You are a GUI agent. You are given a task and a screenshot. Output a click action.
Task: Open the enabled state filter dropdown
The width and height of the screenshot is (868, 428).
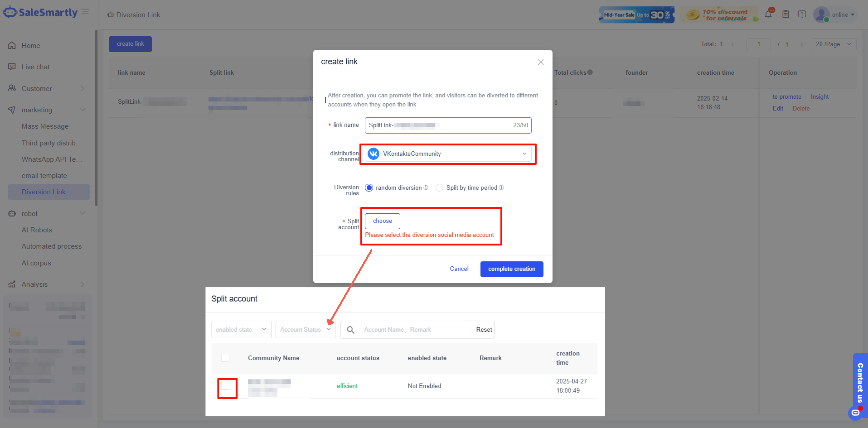click(x=241, y=329)
